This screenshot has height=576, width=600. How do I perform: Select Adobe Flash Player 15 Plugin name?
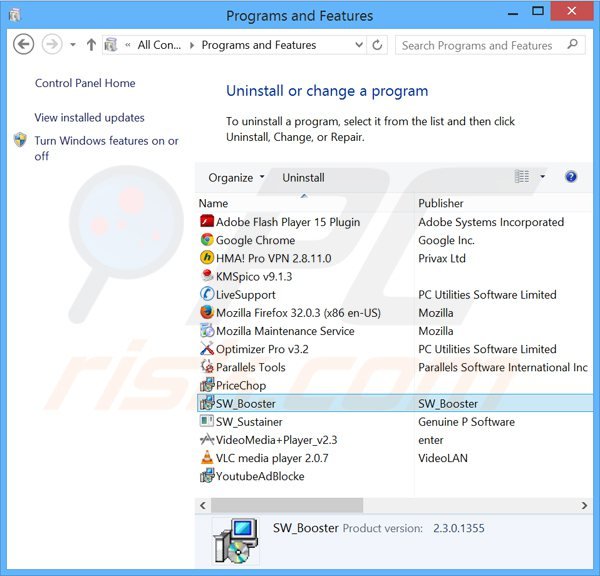pos(288,222)
